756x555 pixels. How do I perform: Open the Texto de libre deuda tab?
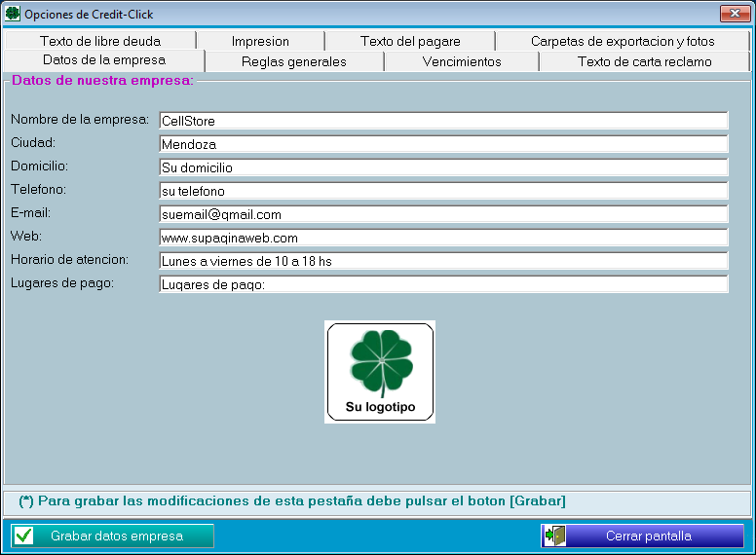pyautogui.click(x=100, y=41)
